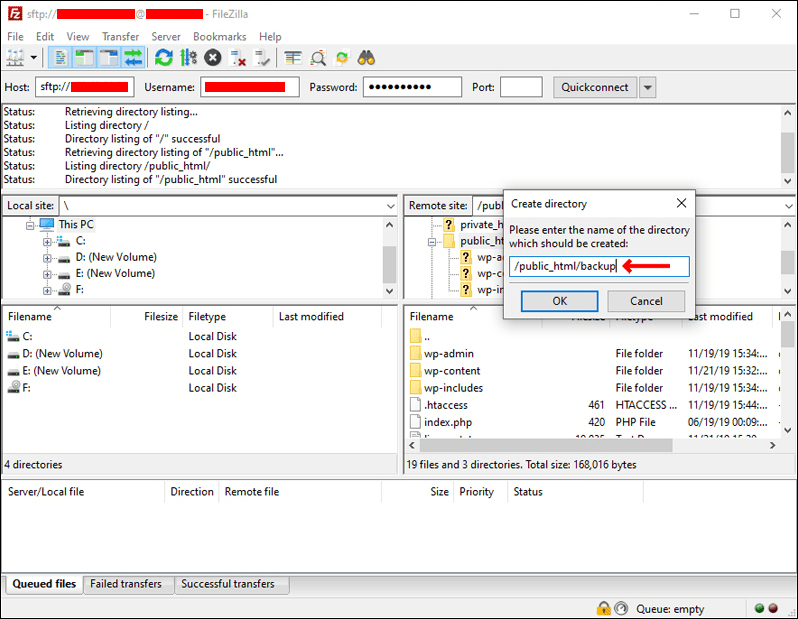Expand the C: drive tree node
Image resolution: width=798 pixels, height=619 pixels.
(x=47, y=242)
